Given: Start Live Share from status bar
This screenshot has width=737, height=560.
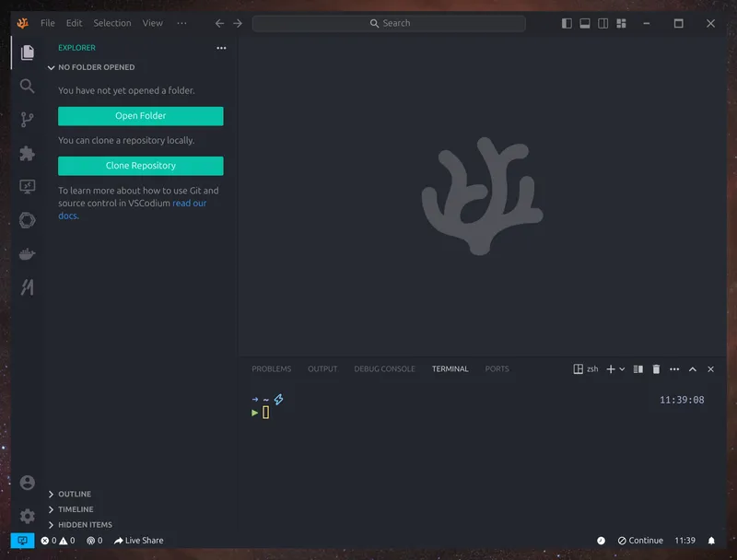Looking at the screenshot, I should [139, 541].
